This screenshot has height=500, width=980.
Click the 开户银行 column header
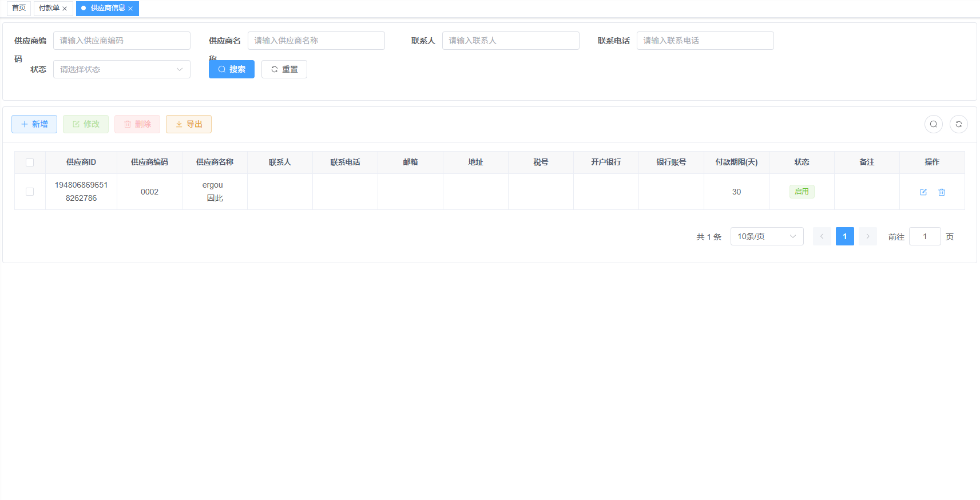[x=606, y=162]
